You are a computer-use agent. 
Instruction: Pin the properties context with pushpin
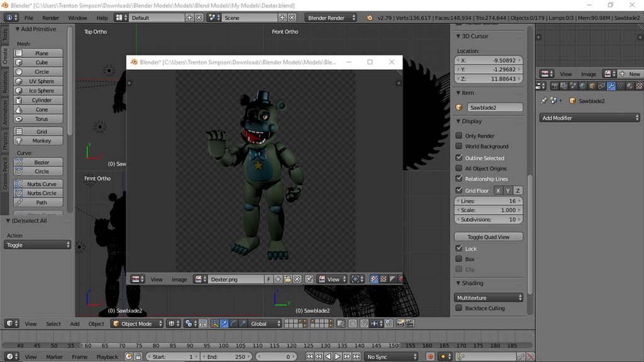tap(544, 101)
